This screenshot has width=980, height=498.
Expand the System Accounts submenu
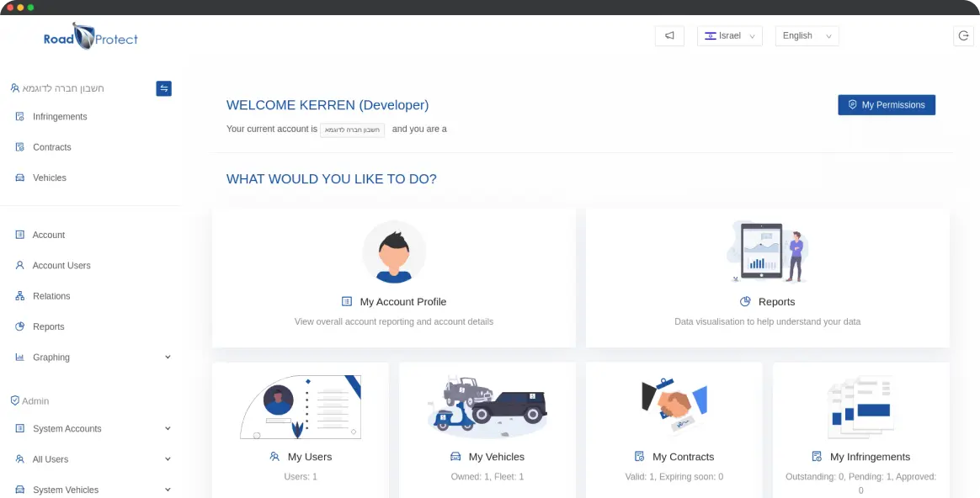[168, 429]
